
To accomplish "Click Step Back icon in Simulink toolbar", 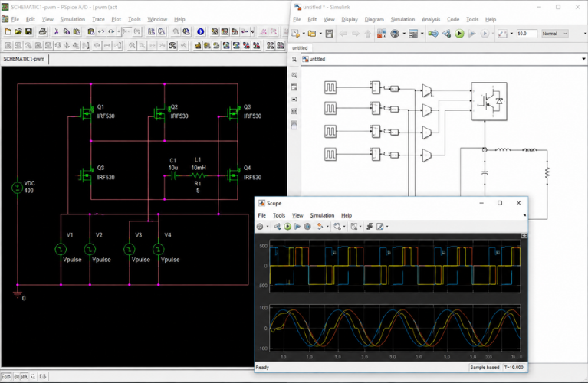I will (x=446, y=34).
